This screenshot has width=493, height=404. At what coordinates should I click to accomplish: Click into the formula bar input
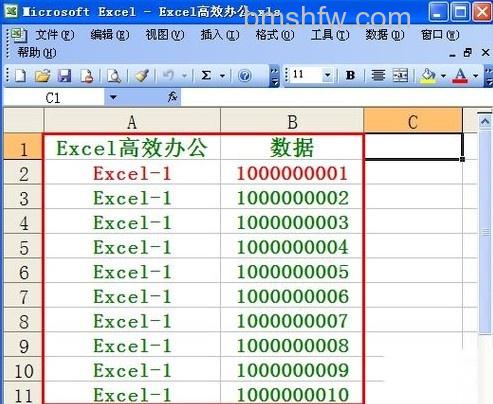coord(337,97)
